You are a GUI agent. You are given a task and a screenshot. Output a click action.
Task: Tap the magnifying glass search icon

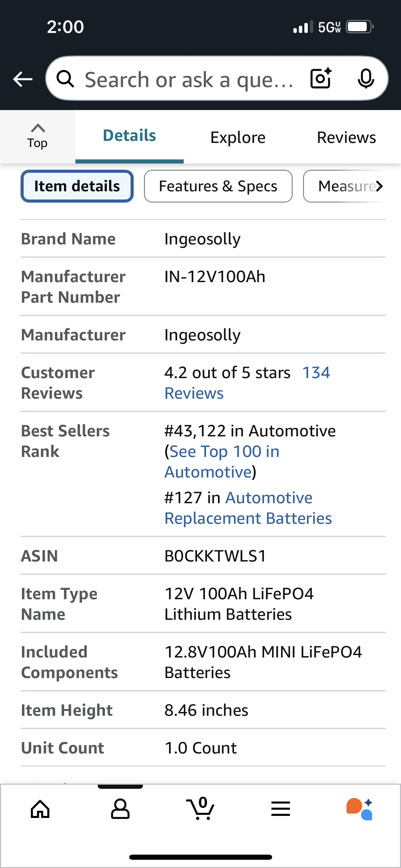pos(65,79)
